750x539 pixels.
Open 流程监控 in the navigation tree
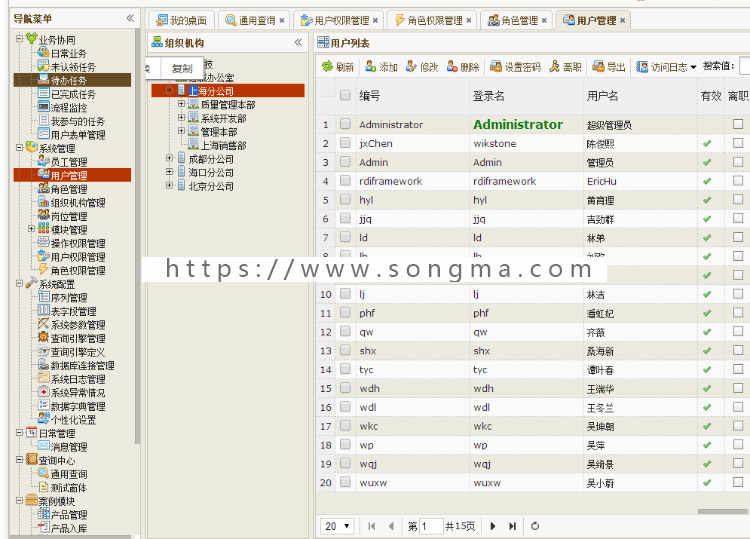coord(68,108)
